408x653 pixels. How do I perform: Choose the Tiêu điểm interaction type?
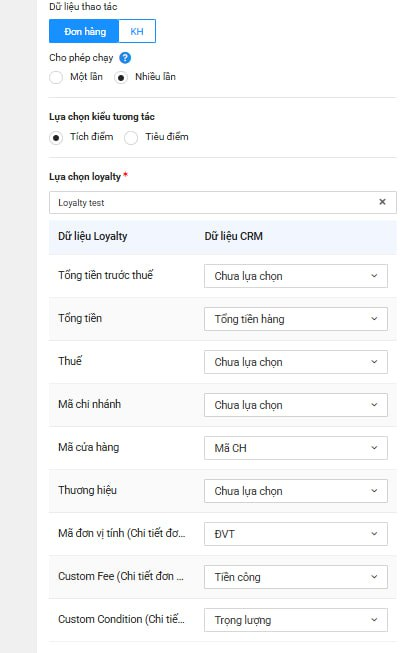pos(131,137)
